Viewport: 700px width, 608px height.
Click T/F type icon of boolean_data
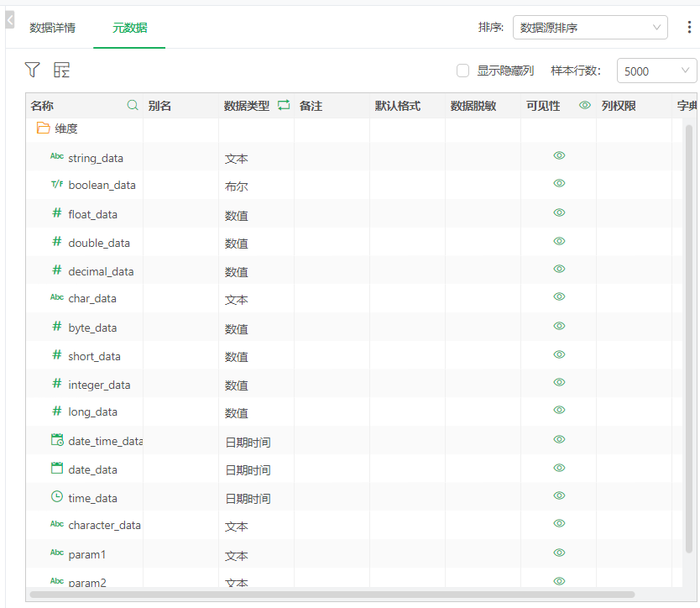click(57, 184)
